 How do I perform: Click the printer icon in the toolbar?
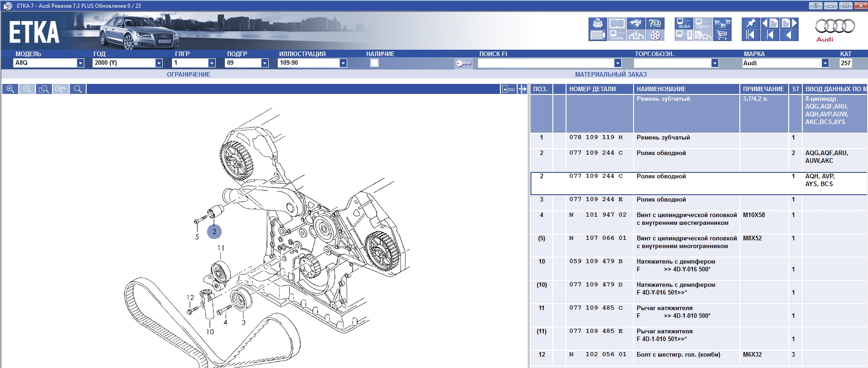click(x=597, y=23)
